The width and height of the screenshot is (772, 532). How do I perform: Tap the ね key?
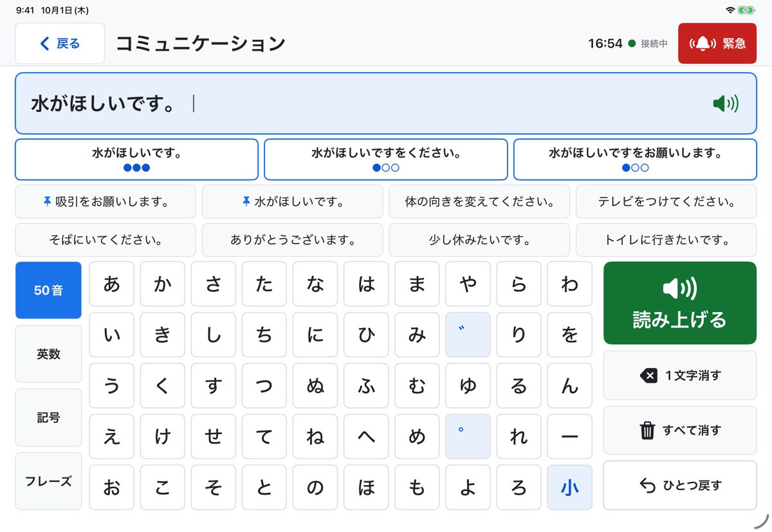coord(315,437)
